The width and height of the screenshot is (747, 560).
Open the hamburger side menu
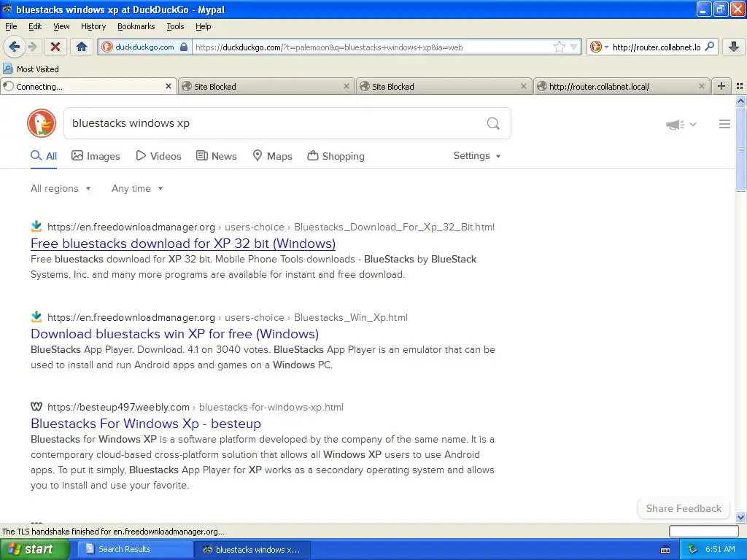point(724,124)
